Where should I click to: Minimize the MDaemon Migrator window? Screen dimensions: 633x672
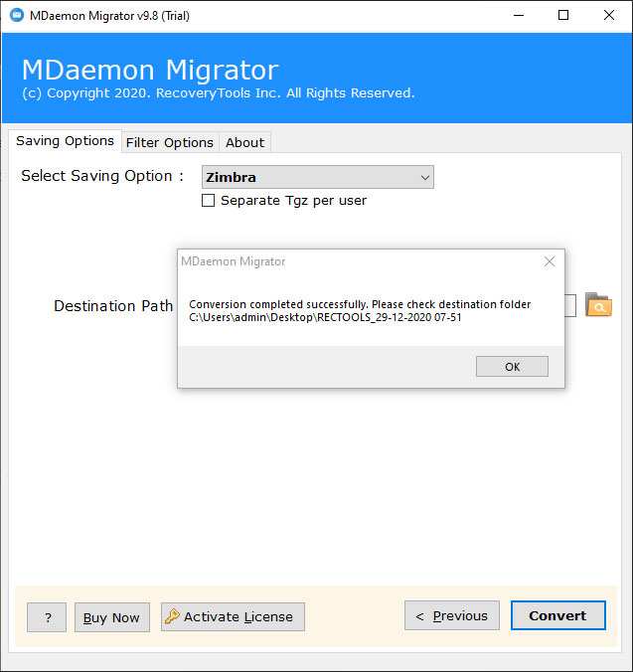(519, 16)
